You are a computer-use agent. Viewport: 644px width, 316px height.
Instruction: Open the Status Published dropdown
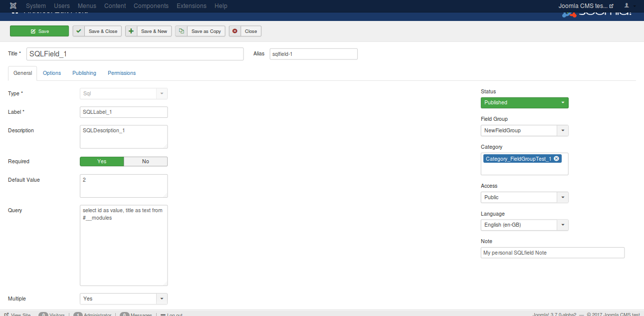click(524, 102)
